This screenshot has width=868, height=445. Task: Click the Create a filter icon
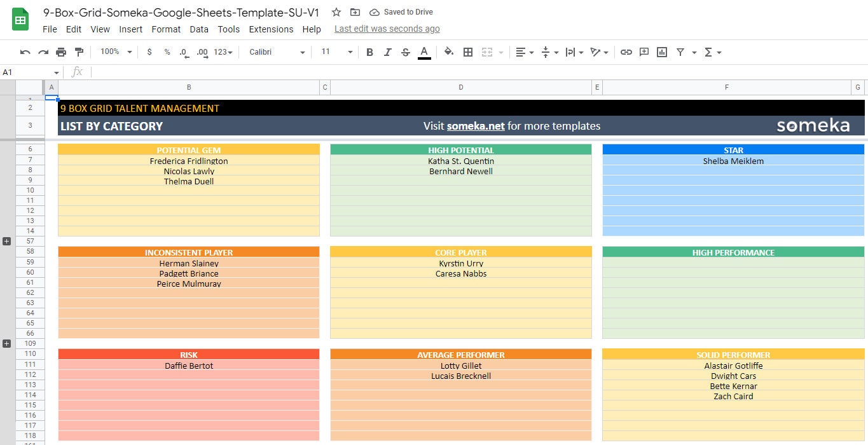click(679, 51)
